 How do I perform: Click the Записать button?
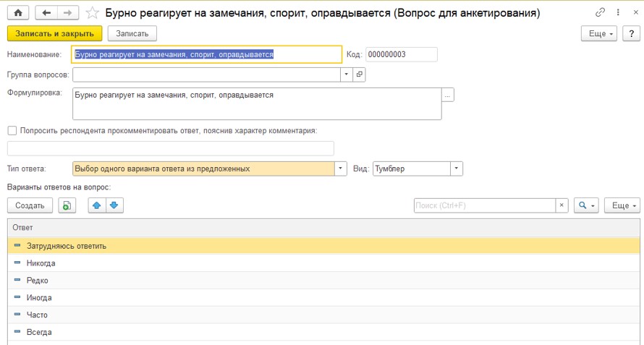point(132,34)
